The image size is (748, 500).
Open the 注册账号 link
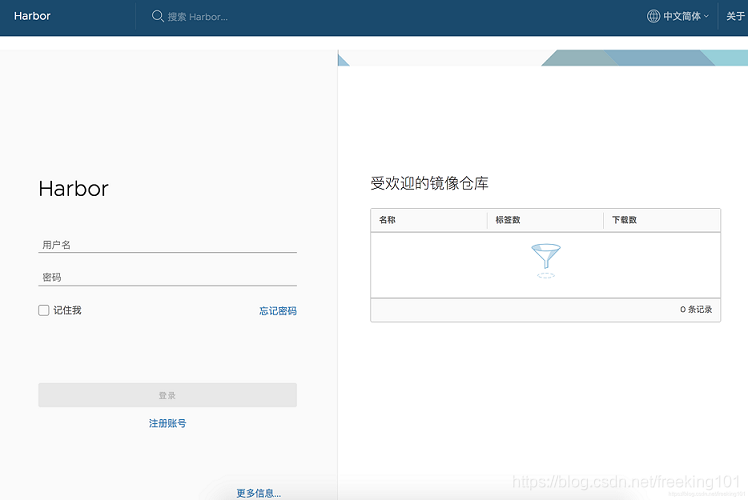(x=167, y=423)
